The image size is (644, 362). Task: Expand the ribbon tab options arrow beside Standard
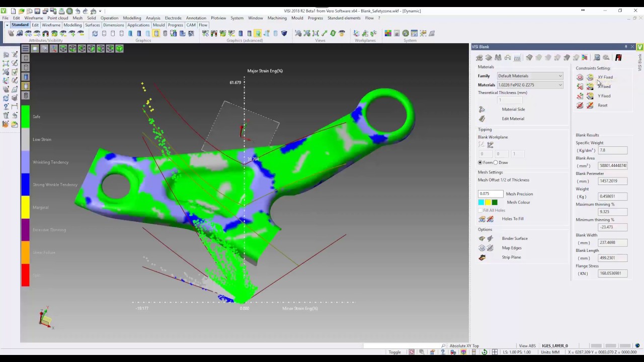pyautogui.click(x=7, y=25)
